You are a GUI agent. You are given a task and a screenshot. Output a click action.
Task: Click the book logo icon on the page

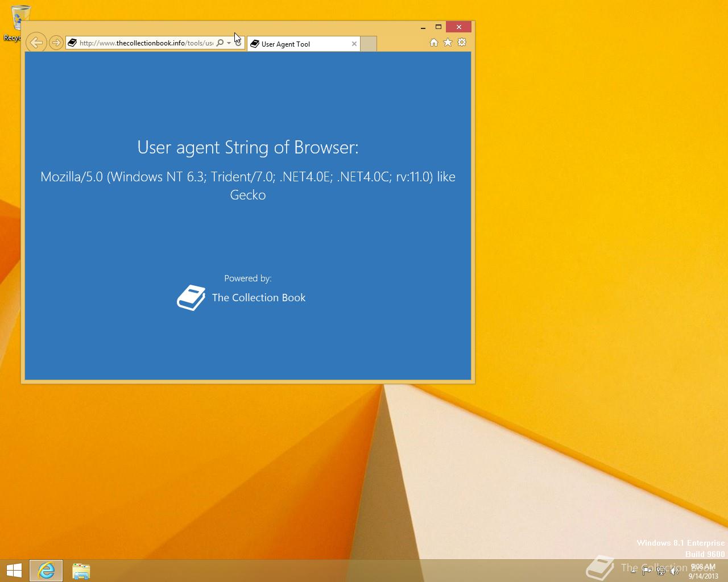(191, 298)
